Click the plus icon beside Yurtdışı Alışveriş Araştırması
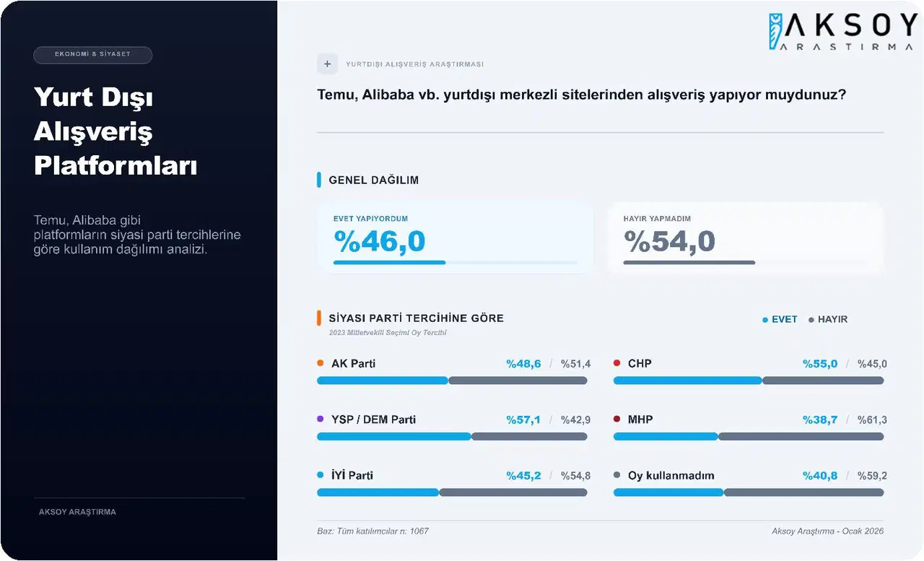 tap(327, 64)
